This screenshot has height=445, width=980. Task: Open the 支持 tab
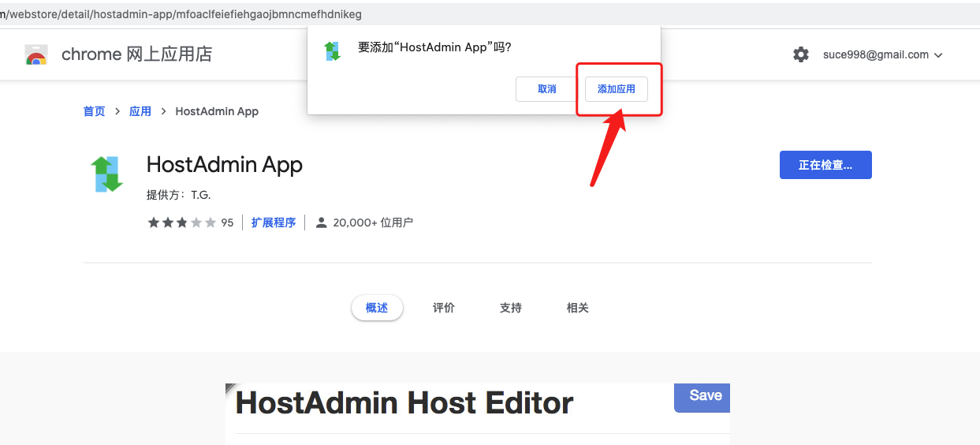tap(511, 308)
